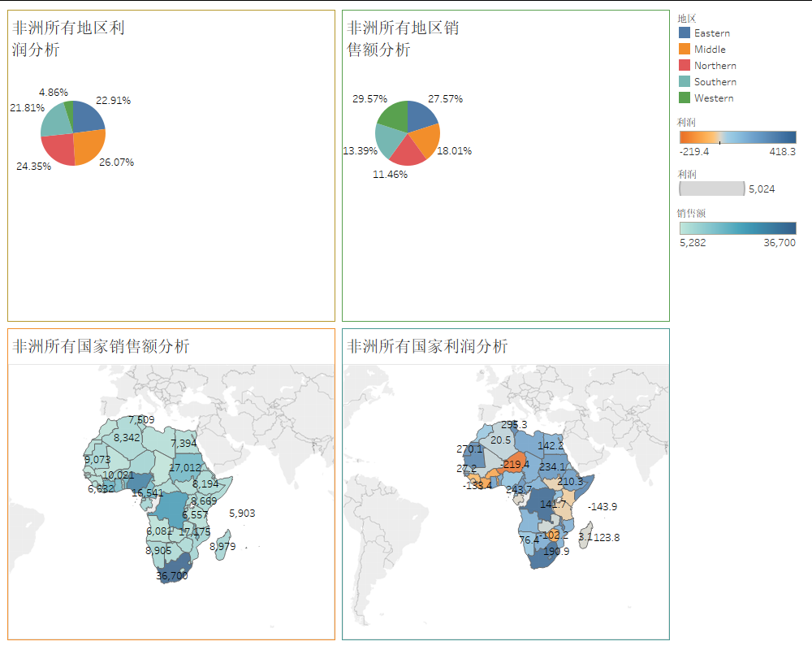Select the Middle orange legend swatch
This screenshot has height=650, width=812.
click(685, 49)
